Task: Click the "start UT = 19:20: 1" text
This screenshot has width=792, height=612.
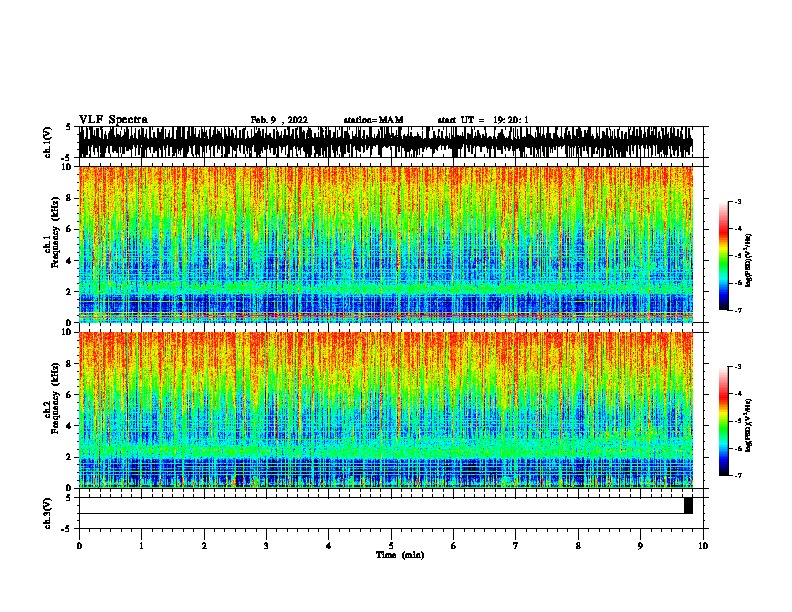Action: pos(483,120)
